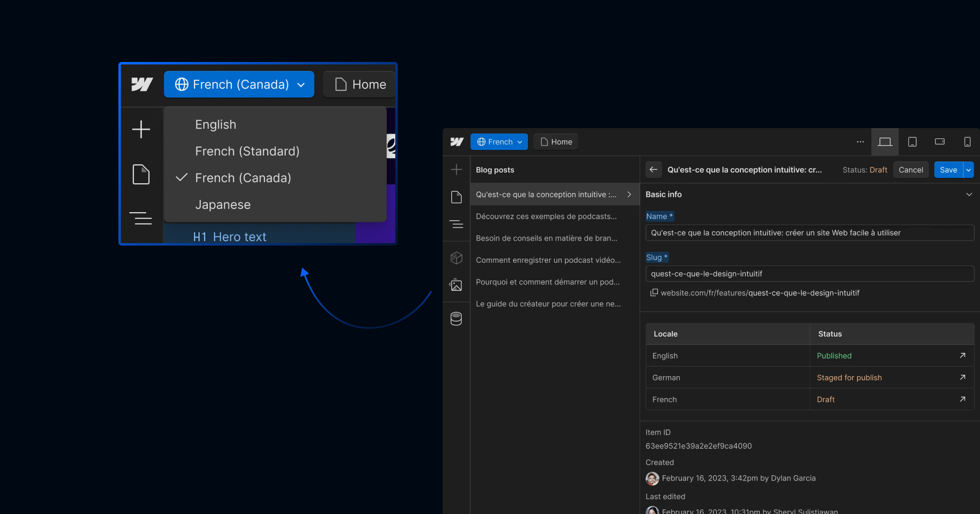Open the French (Canada) locale dropdown
Image resolution: width=980 pixels, height=514 pixels.
point(239,84)
